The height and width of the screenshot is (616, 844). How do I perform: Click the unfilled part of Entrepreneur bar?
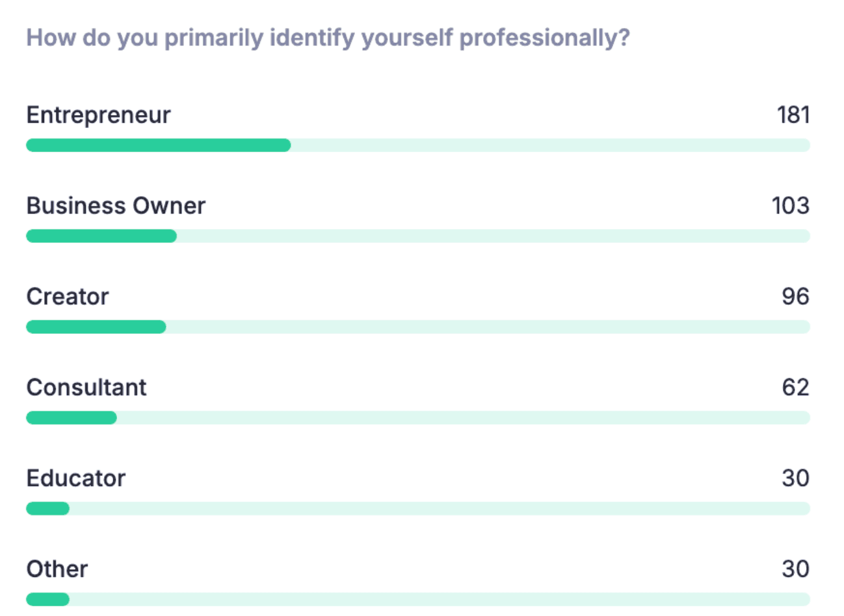click(551, 145)
